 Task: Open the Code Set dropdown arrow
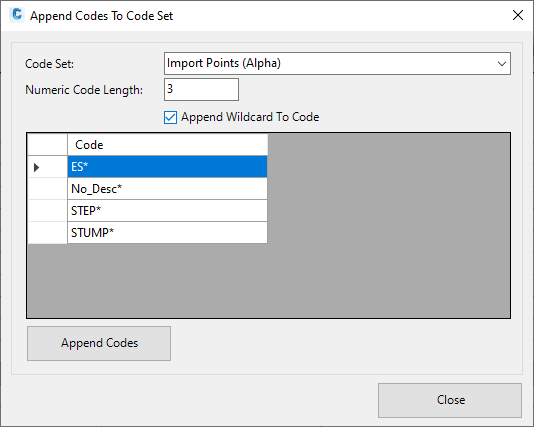[501, 64]
